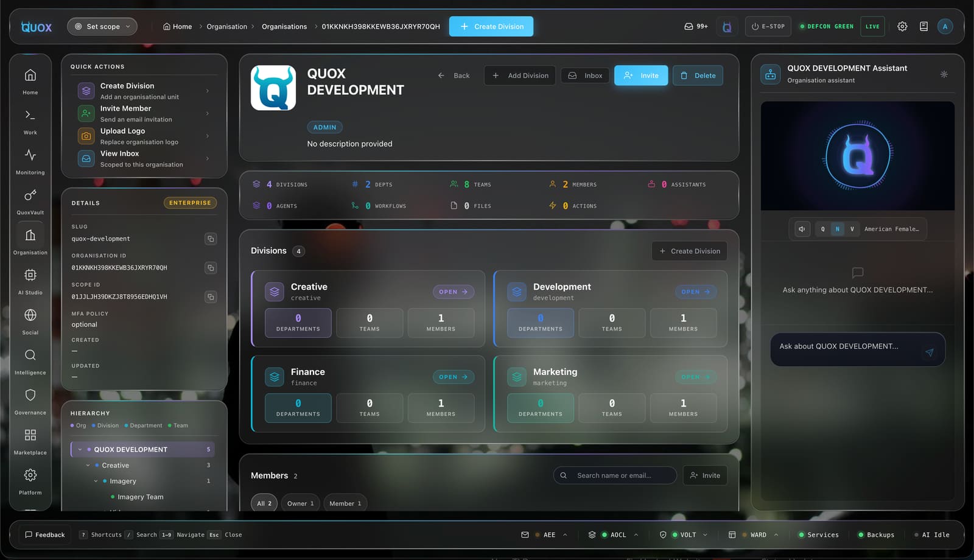Screen dimensions: 974x560
Task: Click the blue Invite button
Action: coord(641,75)
